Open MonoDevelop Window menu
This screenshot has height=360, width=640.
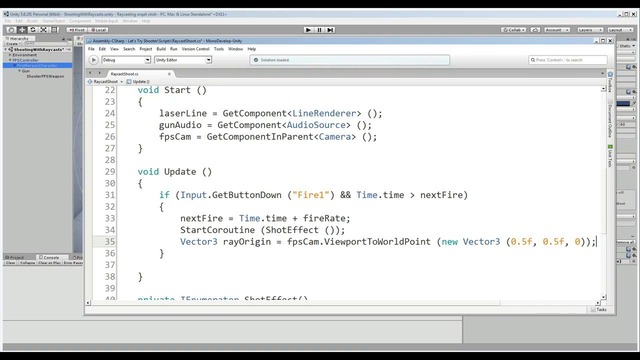[236, 49]
